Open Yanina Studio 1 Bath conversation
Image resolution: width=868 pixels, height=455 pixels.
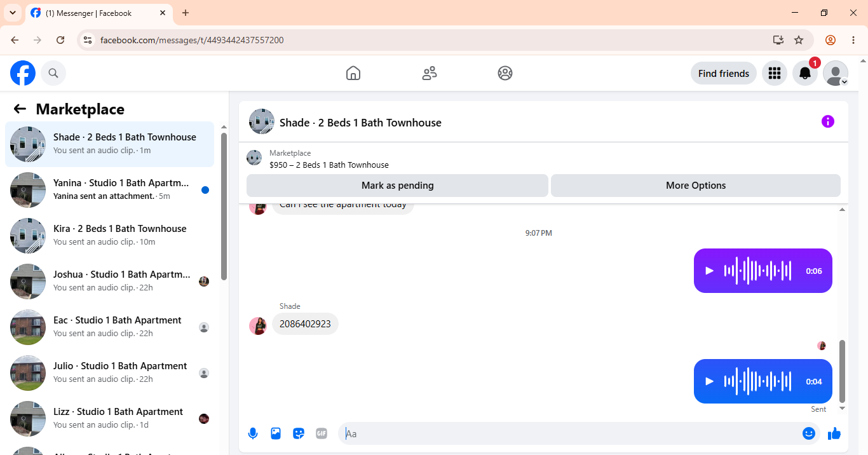[x=110, y=190]
